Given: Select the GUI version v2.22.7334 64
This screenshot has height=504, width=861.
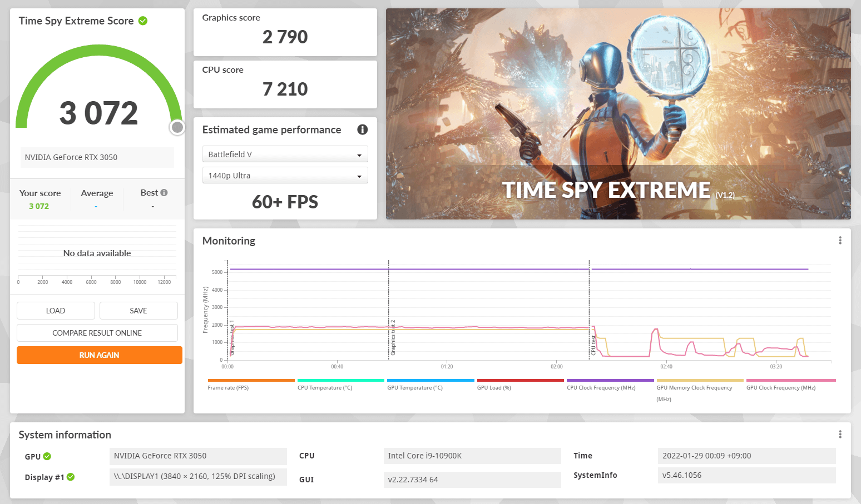Looking at the screenshot, I should 472,480.
